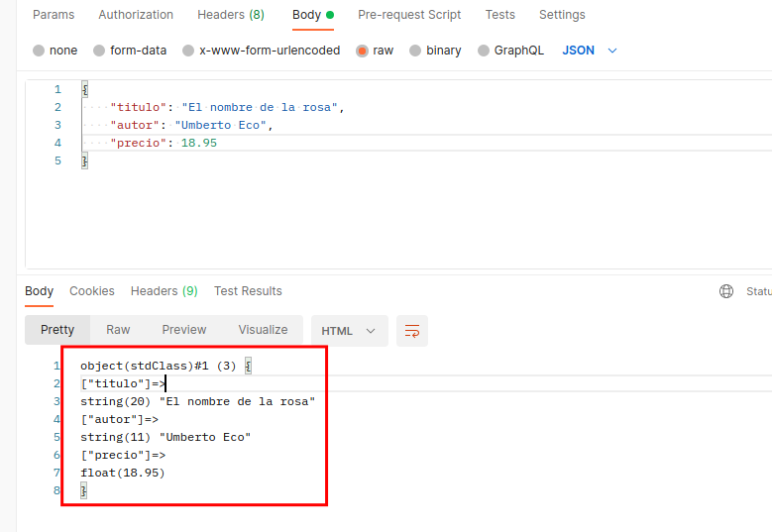Go to the Pre-request Script tab
This screenshot has width=772, height=532.
[x=409, y=15]
